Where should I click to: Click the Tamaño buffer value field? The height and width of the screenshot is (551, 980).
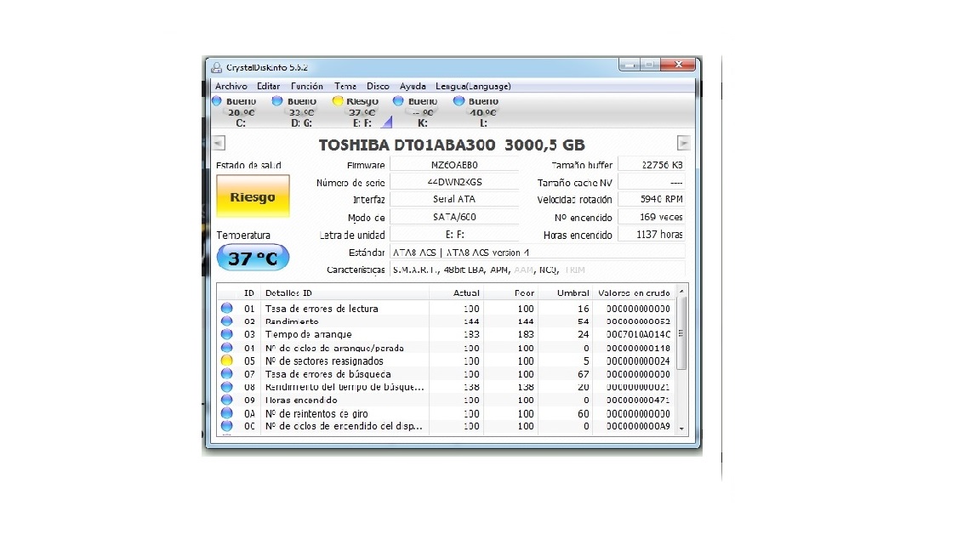[652, 165]
